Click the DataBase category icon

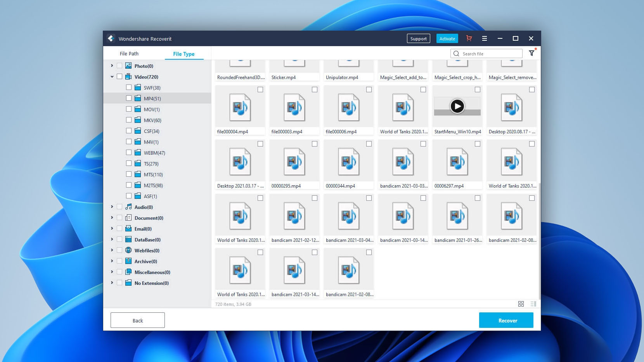coord(128,240)
